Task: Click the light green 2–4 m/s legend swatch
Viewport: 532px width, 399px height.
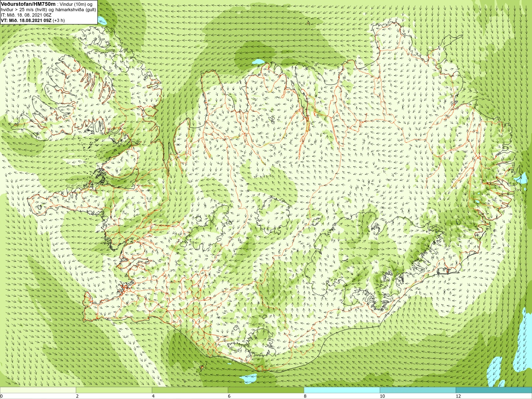Action: [x=114, y=390]
